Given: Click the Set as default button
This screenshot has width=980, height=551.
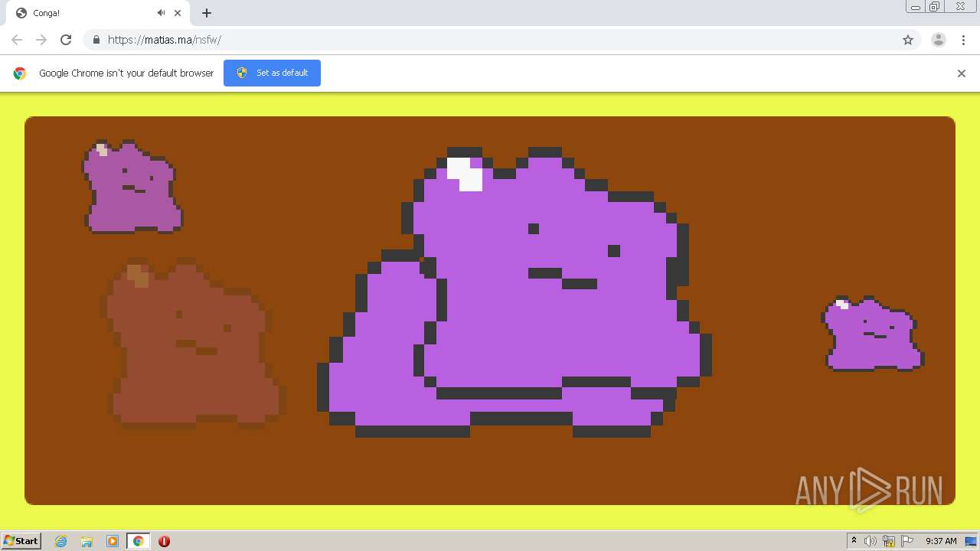Looking at the screenshot, I should tap(272, 73).
